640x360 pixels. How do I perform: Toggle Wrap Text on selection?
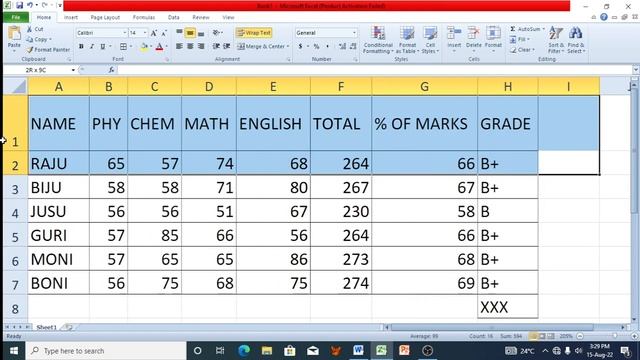(x=254, y=33)
